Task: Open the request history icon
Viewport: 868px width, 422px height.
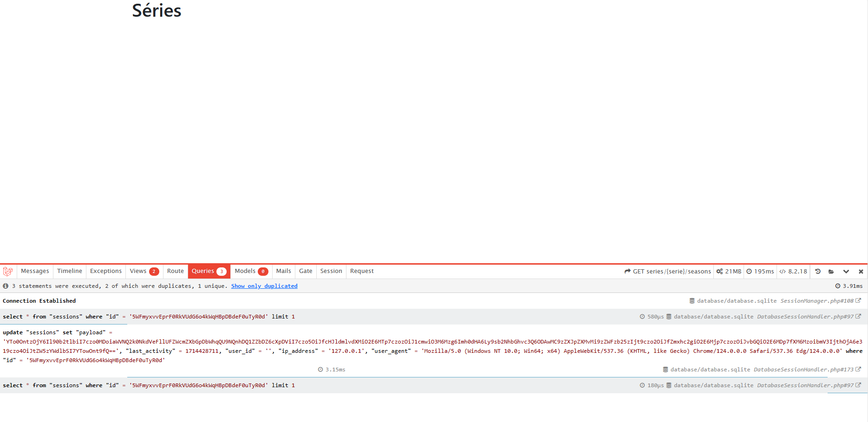Action: [818, 272]
